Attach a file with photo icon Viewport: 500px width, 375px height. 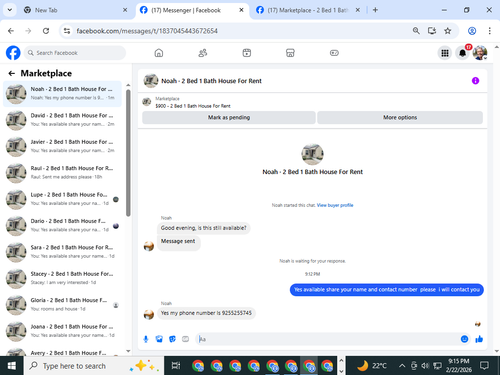point(159,339)
